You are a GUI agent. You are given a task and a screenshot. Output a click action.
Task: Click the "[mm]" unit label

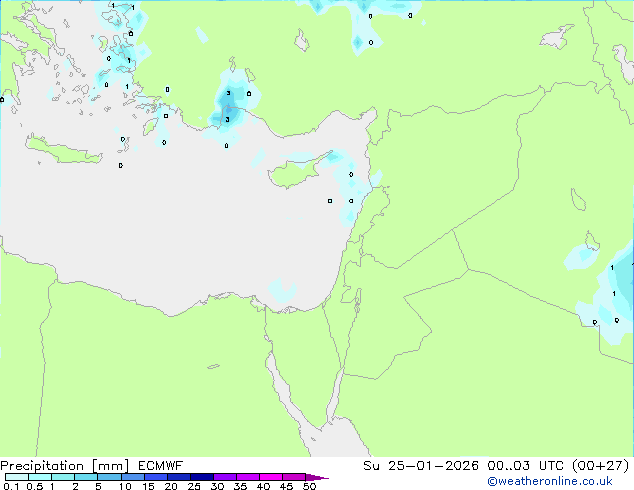[x=110, y=466]
